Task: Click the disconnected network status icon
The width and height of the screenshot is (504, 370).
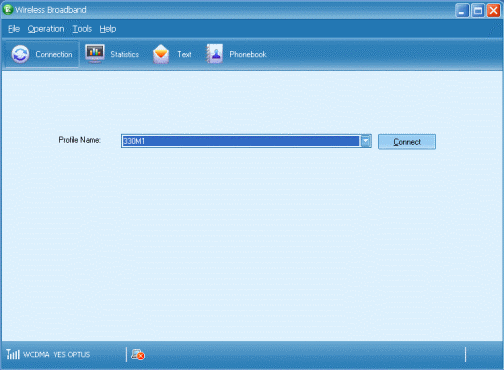Action: (138, 354)
